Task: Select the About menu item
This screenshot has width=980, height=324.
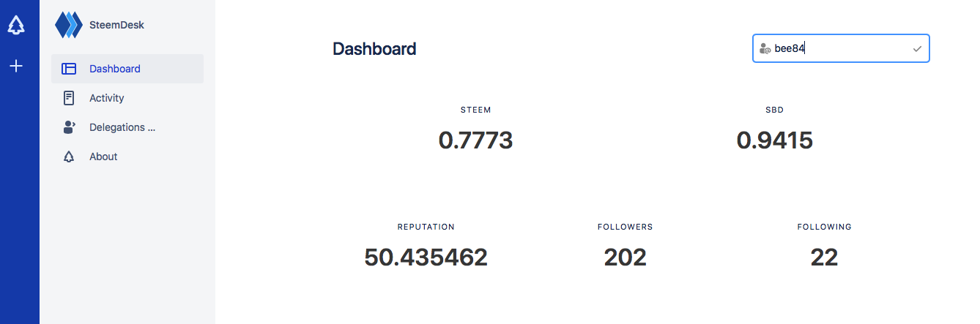Action: [x=127, y=157]
